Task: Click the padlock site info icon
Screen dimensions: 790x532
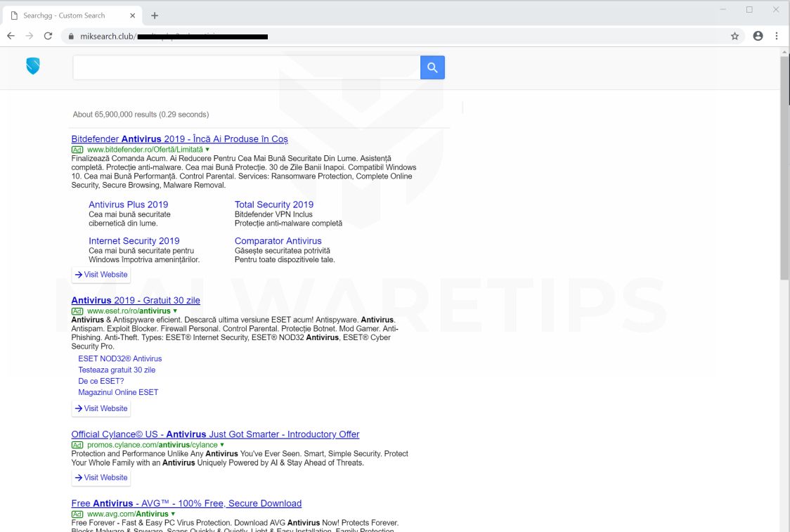Action: click(71, 37)
